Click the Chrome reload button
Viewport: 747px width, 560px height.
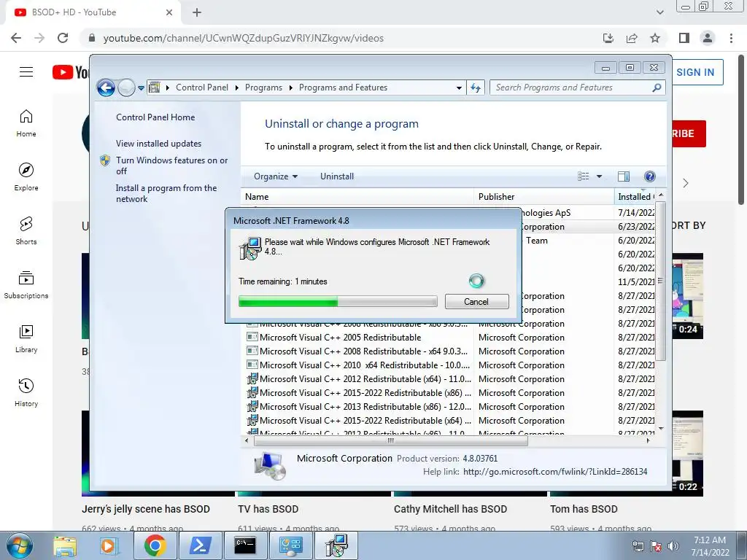click(63, 38)
